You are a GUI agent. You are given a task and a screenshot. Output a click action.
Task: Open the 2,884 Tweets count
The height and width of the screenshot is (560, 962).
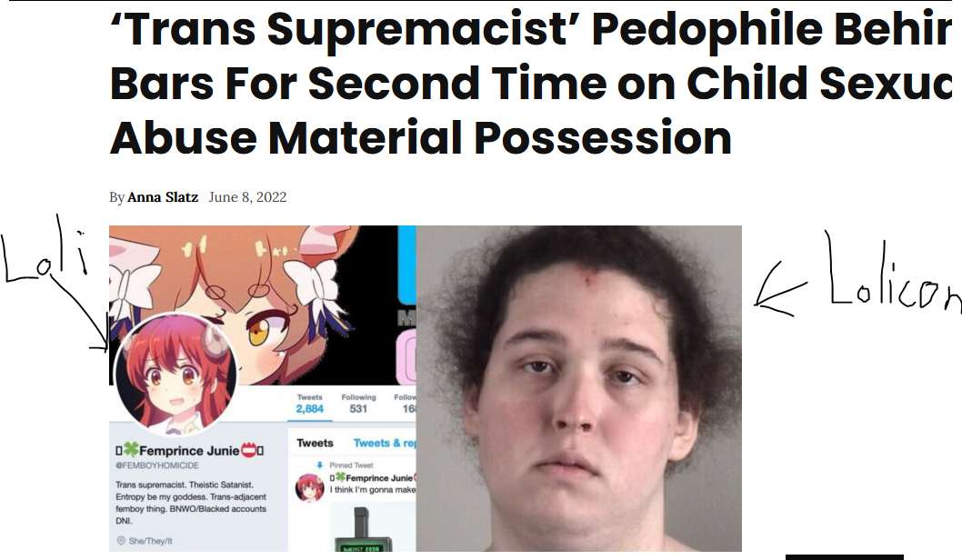click(x=310, y=405)
